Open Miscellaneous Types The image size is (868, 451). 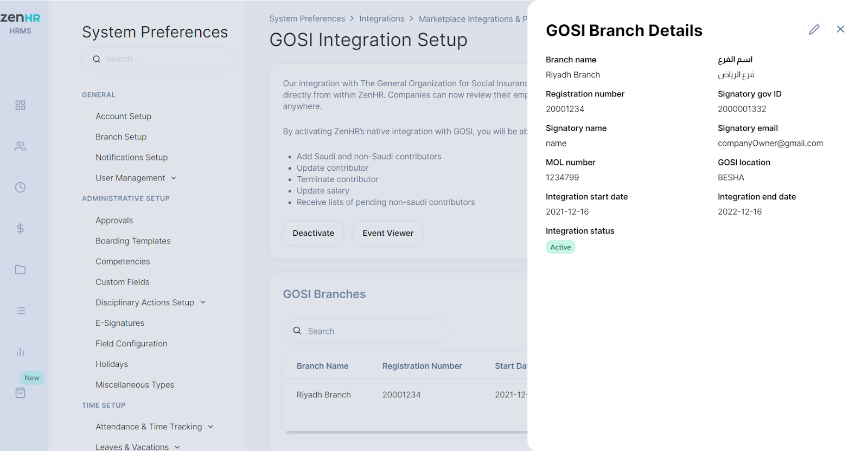point(135,385)
